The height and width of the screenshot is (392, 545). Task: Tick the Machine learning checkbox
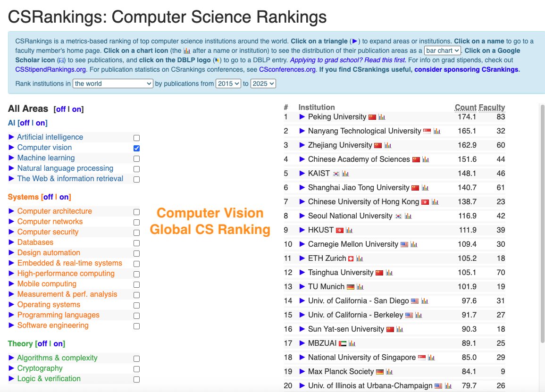(x=136, y=159)
